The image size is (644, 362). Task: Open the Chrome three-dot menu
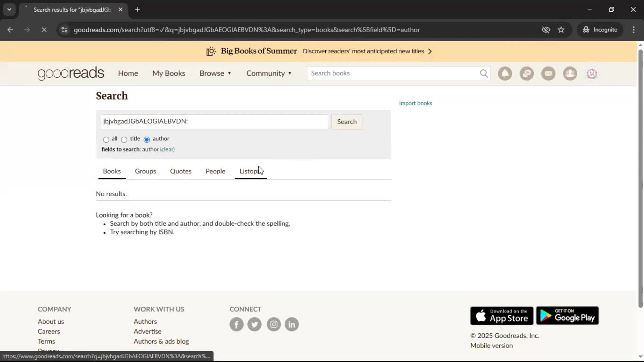(634, 30)
